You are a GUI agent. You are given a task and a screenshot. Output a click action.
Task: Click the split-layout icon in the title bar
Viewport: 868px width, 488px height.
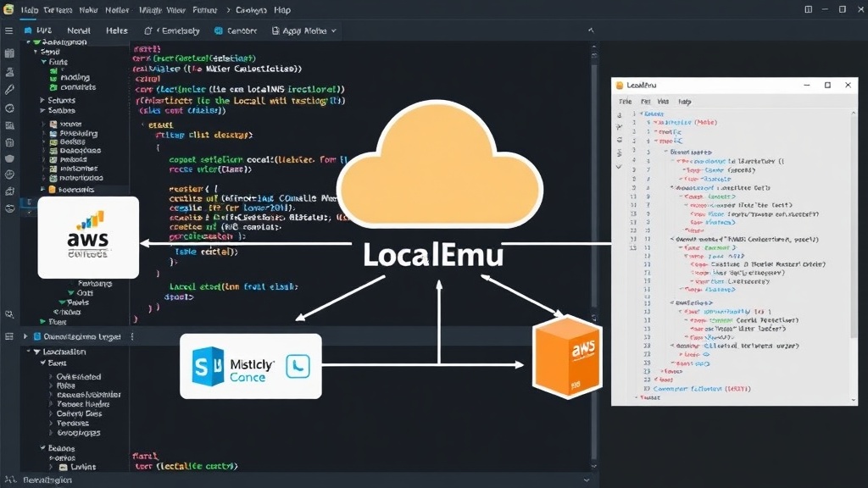(808, 9)
